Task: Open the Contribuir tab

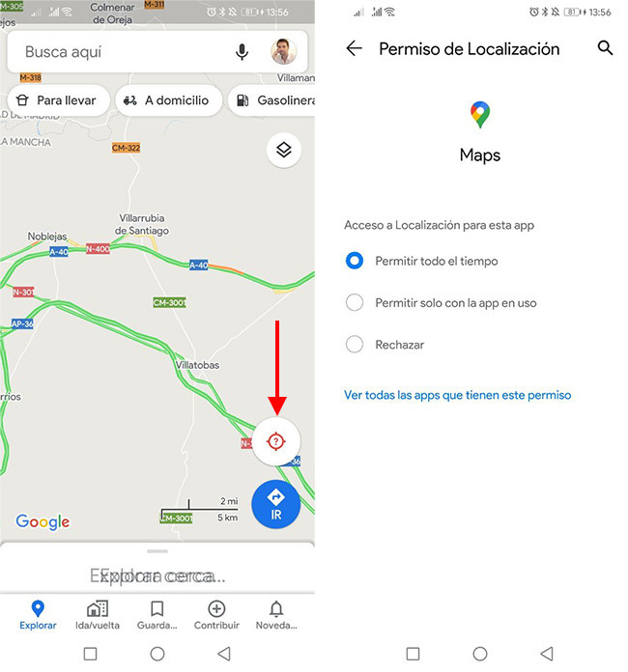Action: tap(216, 615)
